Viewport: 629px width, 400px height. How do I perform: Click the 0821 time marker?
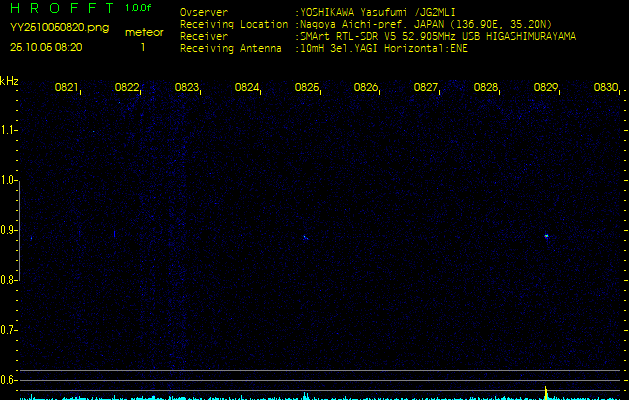click(66, 87)
